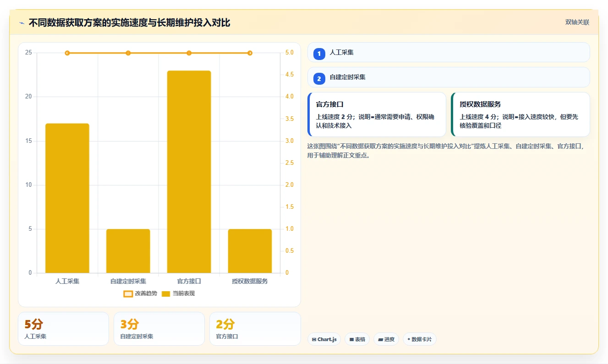The width and height of the screenshot is (608, 364).
Task: Click the 数据卡片 tag
Action: (x=420, y=339)
